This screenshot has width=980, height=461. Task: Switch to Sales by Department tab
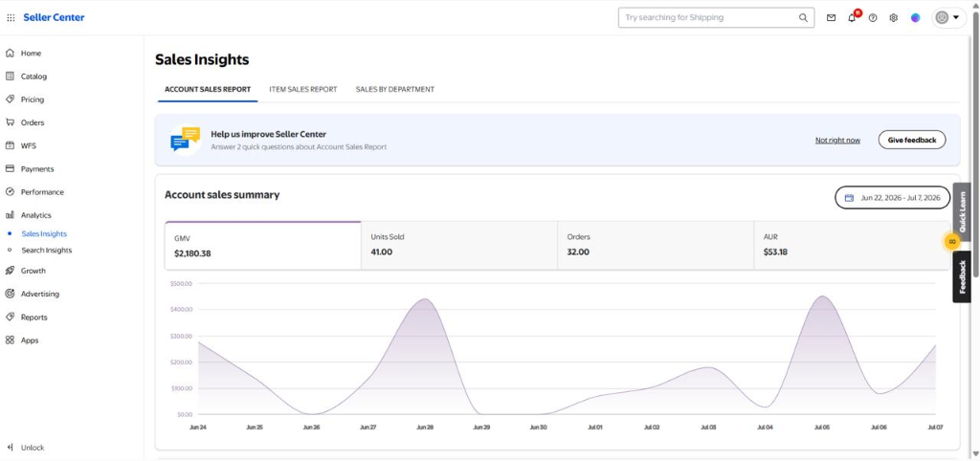395,89
